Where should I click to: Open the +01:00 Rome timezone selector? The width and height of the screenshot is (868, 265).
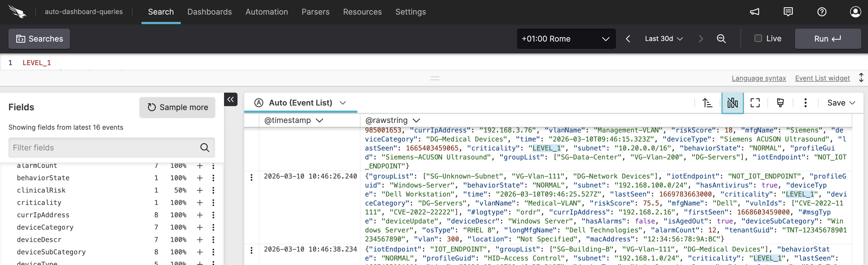pos(566,38)
